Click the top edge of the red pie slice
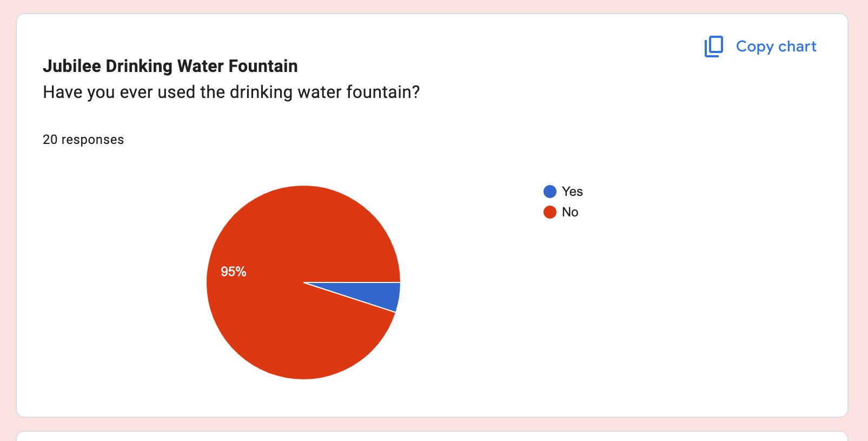Viewport: 868px width, 441px height. click(x=303, y=188)
